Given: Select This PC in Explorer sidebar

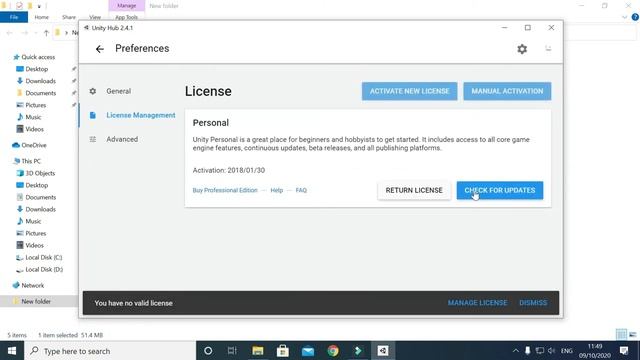Looking at the screenshot, I should [31, 161].
